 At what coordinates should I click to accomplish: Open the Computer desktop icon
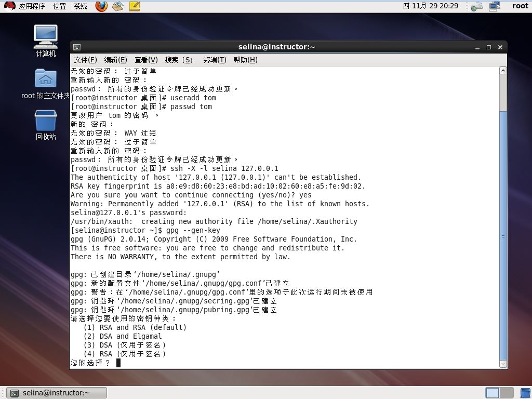46,41
